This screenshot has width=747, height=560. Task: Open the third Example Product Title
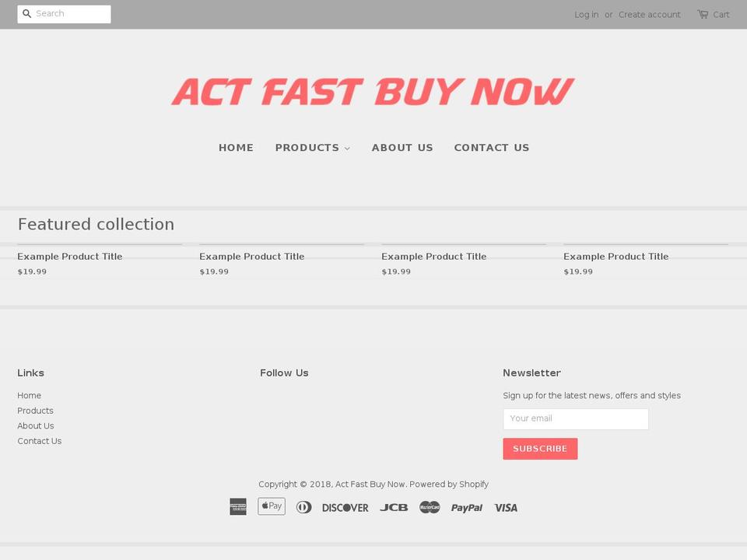[434, 256]
